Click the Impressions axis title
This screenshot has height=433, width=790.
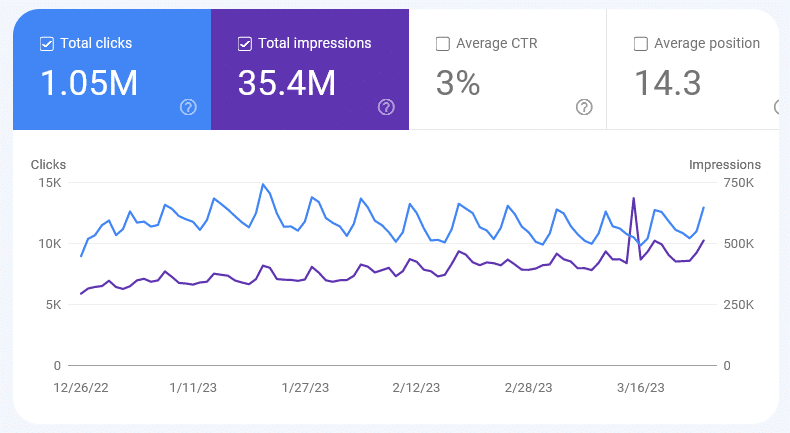[725, 164]
